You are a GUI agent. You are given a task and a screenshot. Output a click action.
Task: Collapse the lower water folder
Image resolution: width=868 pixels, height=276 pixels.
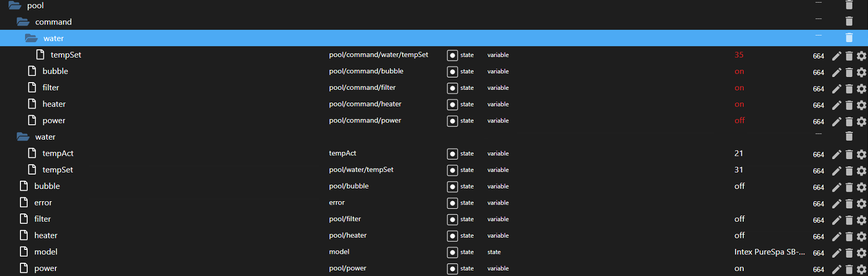[x=23, y=136]
